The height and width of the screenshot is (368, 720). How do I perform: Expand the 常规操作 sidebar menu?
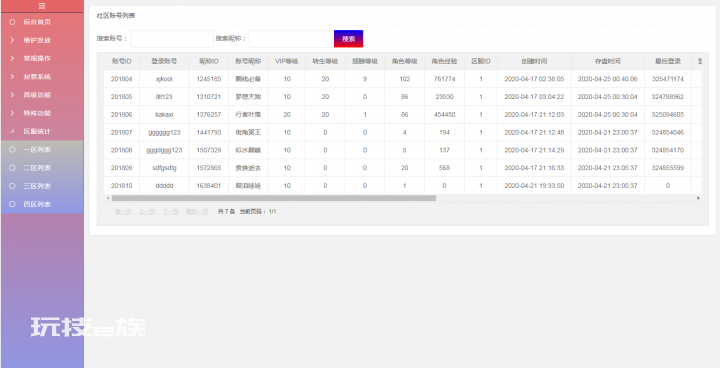(x=42, y=58)
